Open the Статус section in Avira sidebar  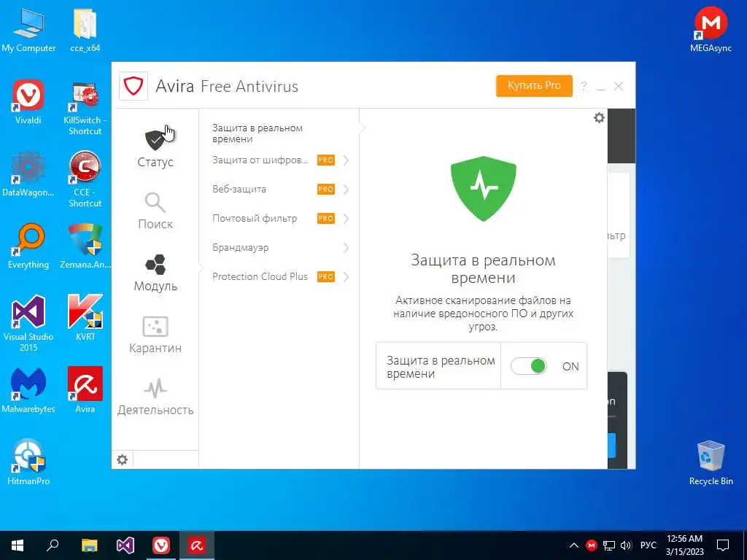[155, 148]
